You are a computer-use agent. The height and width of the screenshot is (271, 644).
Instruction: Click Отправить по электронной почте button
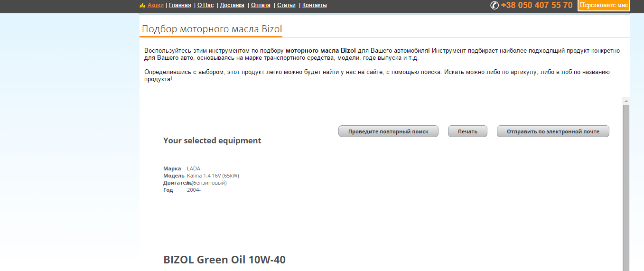(x=552, y=131)
